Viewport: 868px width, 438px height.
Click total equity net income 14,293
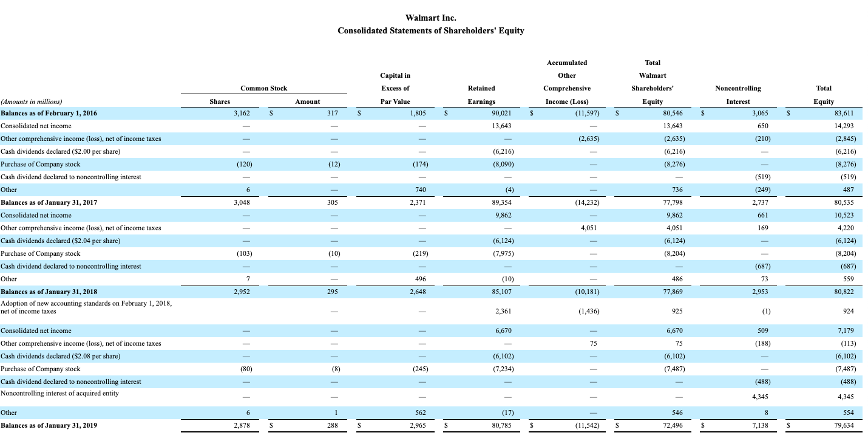click(x=844, y=126)
